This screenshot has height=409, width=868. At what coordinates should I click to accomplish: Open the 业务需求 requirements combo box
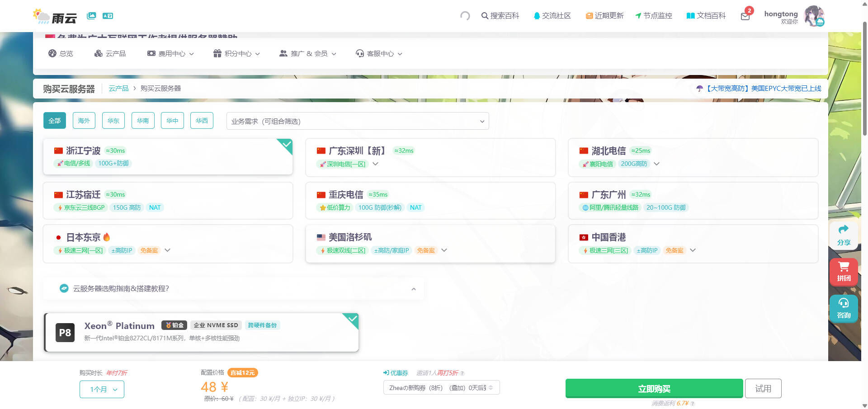coord(357,121)
